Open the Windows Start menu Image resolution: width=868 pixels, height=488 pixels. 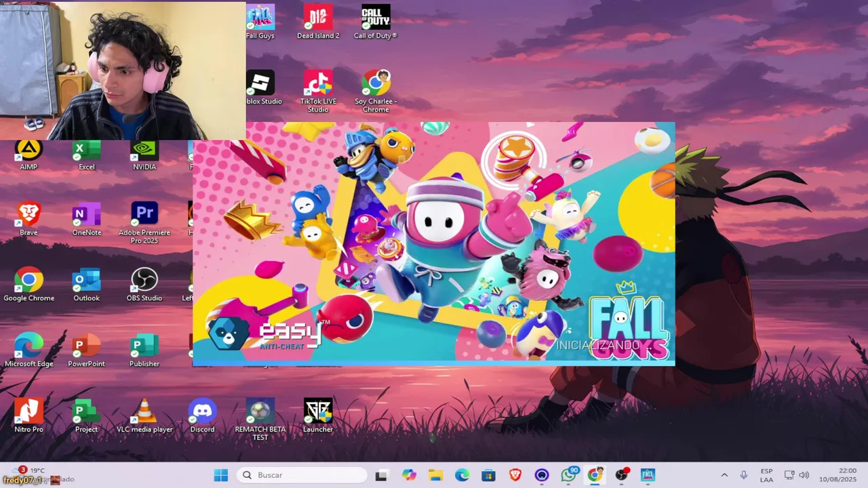[x=221, y=475]
